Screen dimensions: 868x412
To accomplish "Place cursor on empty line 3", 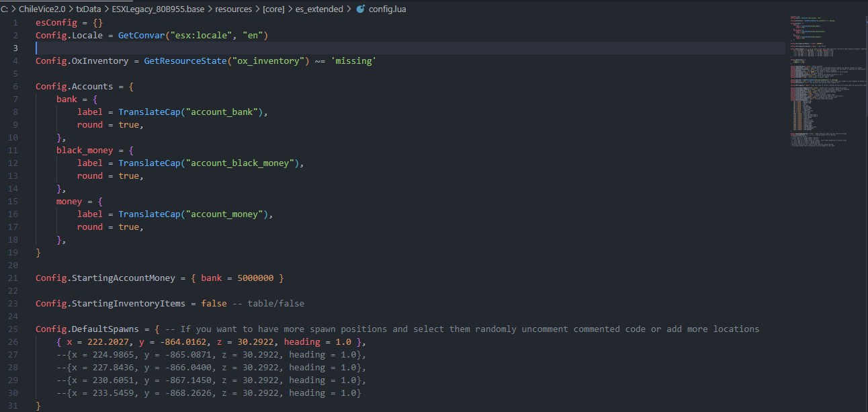I will [202, 48].
